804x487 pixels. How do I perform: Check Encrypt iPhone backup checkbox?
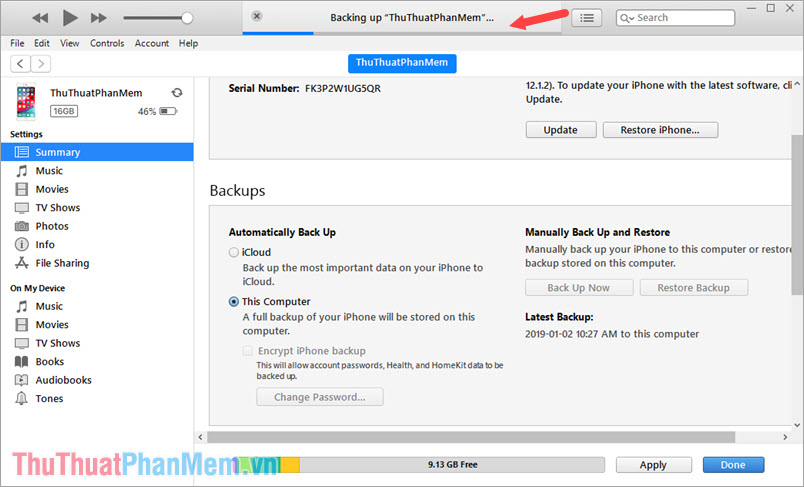click(x=248, y=351)
